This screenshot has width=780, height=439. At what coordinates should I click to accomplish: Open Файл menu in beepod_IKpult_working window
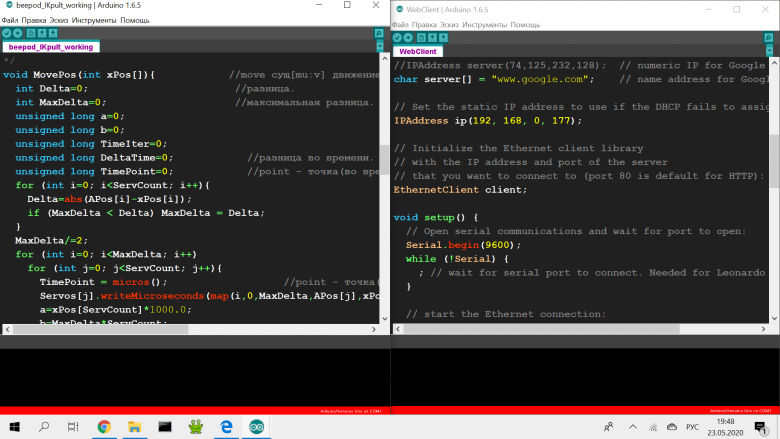point(9,20)
